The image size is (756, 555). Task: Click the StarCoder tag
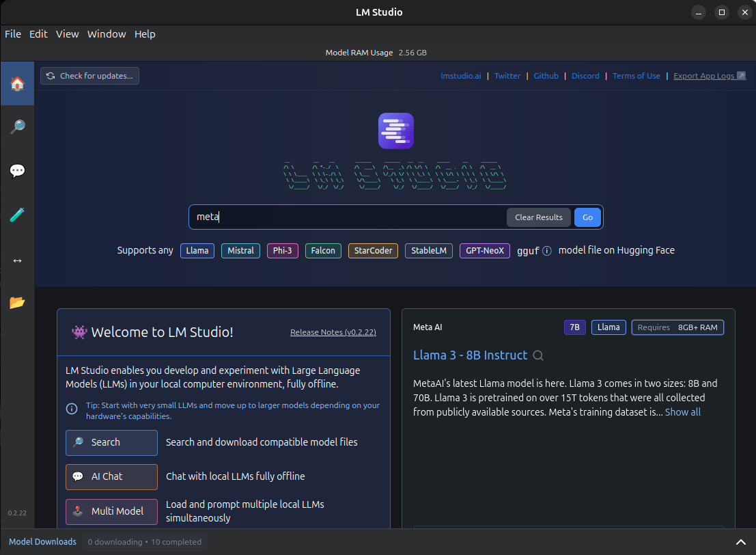(373, 250)
